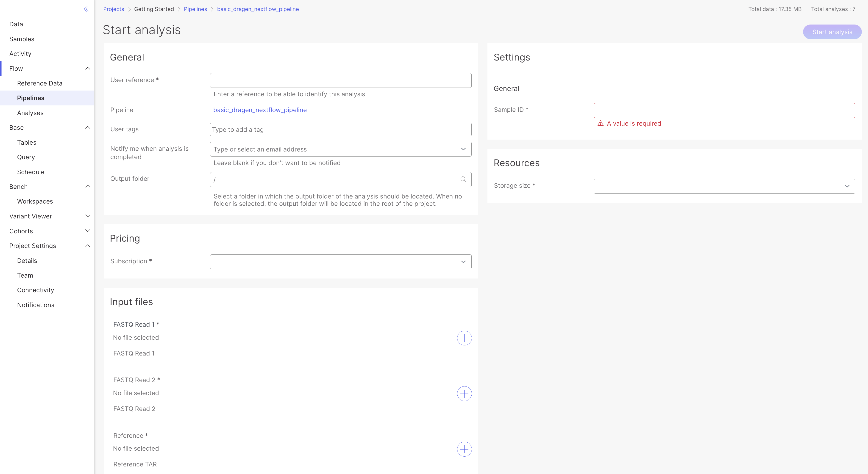Collapse the Flow menu section
Image resolution: width=868 pixels, height=474 pixels.
(x=88, y=69)
